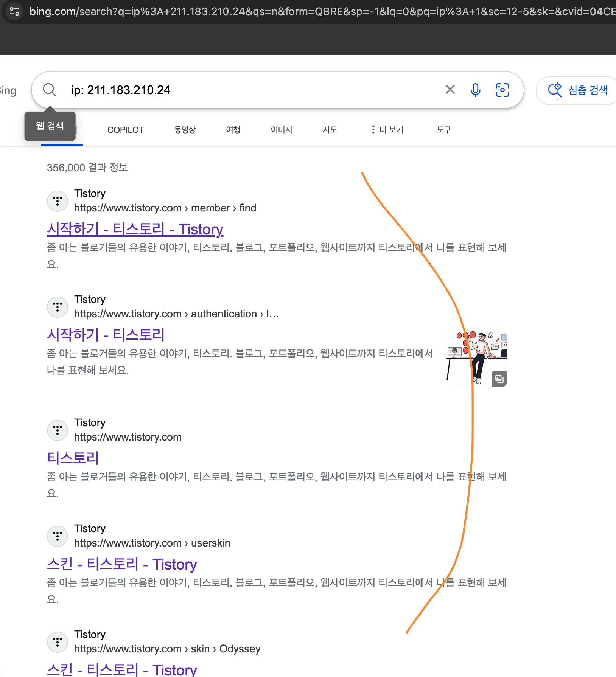Click URL https://www.tistory.com › member › find
This screenshot has height=677, width=616.
(165, 208)
